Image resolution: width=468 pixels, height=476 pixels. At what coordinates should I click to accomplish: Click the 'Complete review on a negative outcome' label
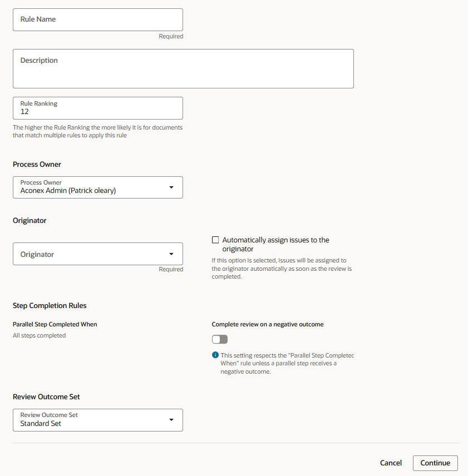[267, 324]
